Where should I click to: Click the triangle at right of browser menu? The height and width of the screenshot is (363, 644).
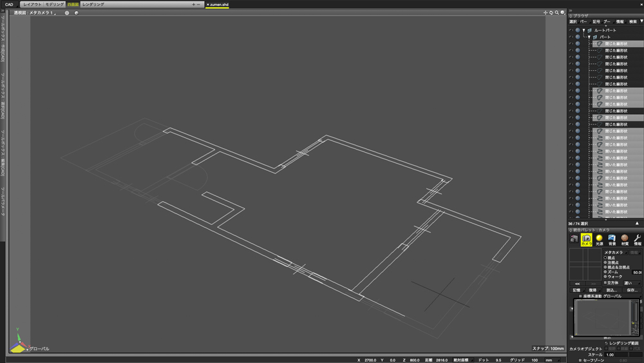pos(641,21)
